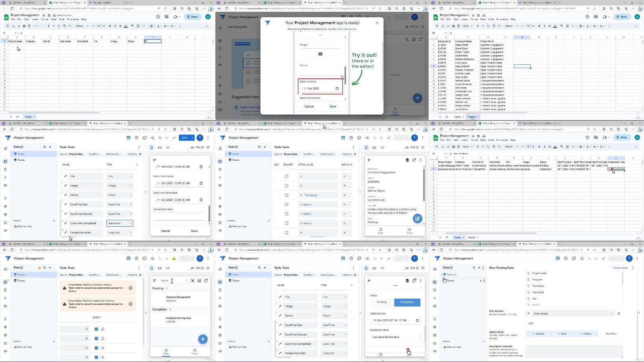This screenshot has width=644, height=362.
Task: Go back from the Customer Engagement detail view
Action: pyautogui.click(x=369, y=160)
